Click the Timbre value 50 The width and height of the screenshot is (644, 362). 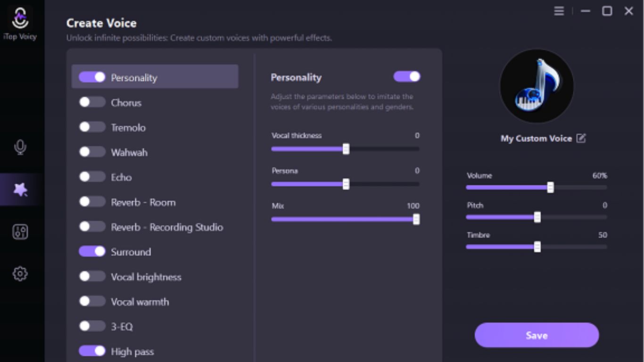coord(603,235)
